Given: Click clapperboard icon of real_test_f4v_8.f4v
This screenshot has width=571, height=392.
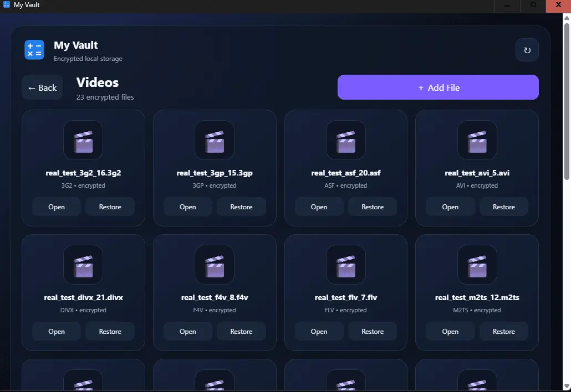Looking at the screenshot, I should [x=215, y=265].
